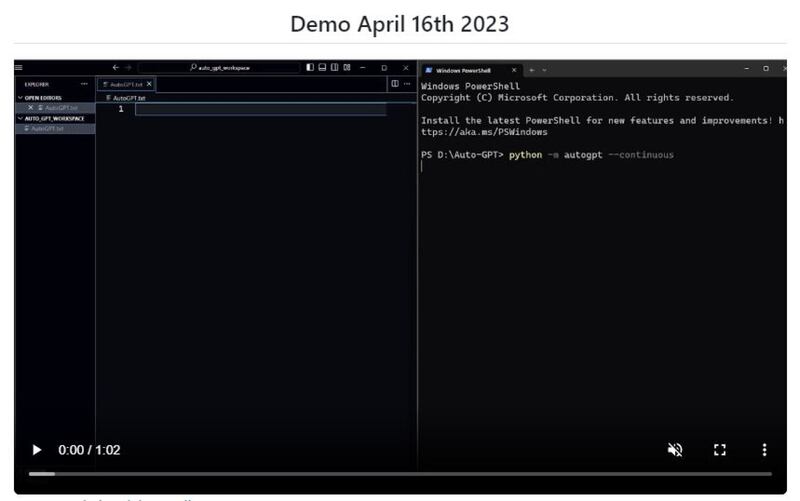Go back with VS Code arrow

[x=116, y=67]
